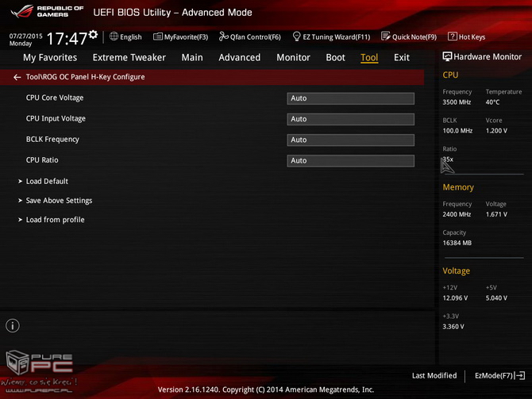
Task: Open the Main tab
Action: 192,58
